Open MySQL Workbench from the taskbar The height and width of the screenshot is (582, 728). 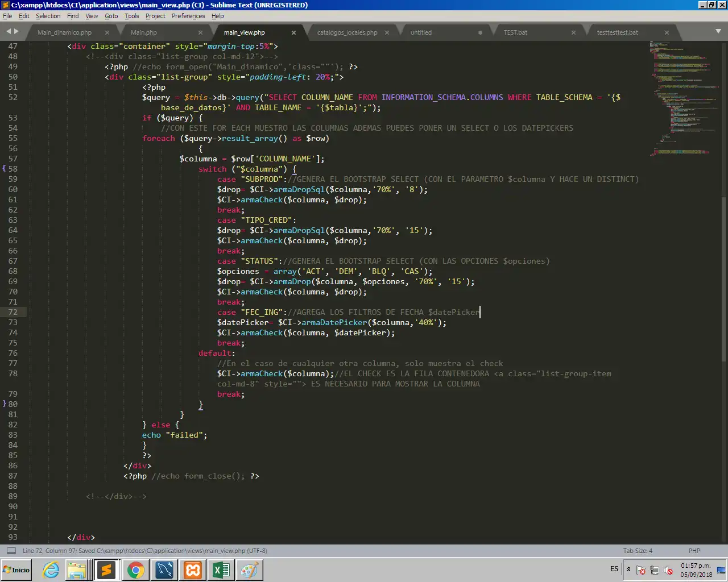pos(164,569)
